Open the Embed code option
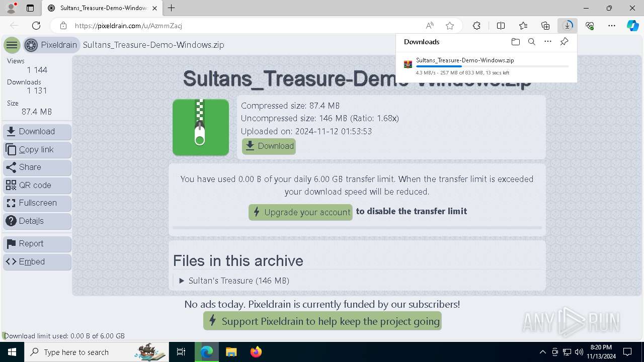The width and height of the screenshot is (644, 362). pos(37,262)
